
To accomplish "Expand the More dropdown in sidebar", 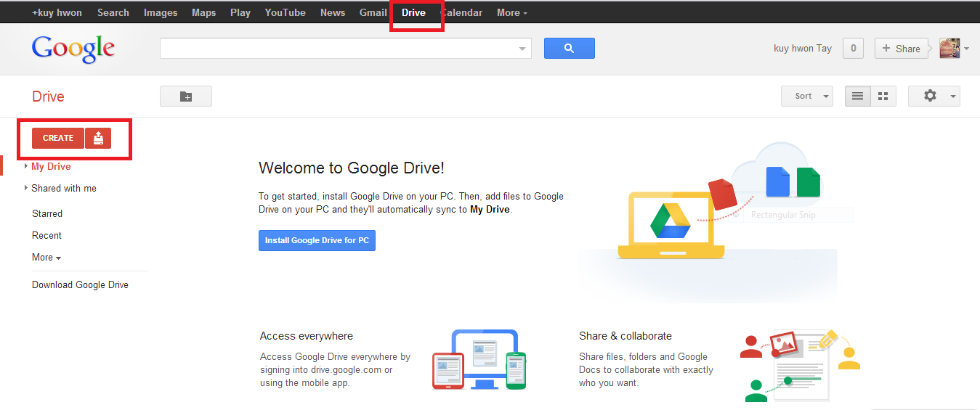I will click(46, 257).
